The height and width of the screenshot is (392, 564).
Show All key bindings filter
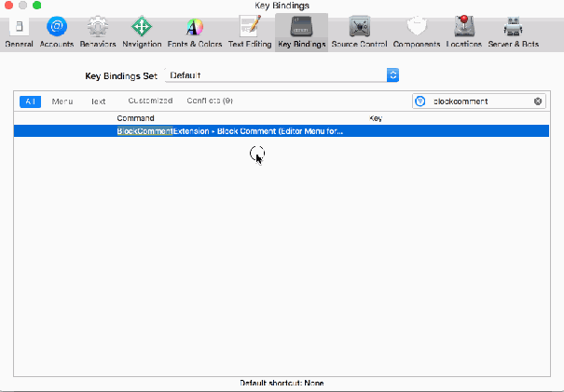point(31,101)
